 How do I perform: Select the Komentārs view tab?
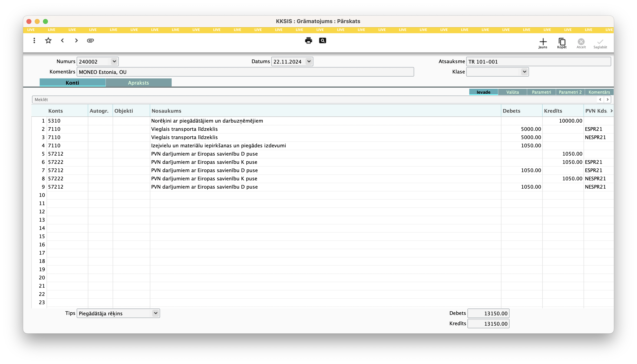pos(599,92)
